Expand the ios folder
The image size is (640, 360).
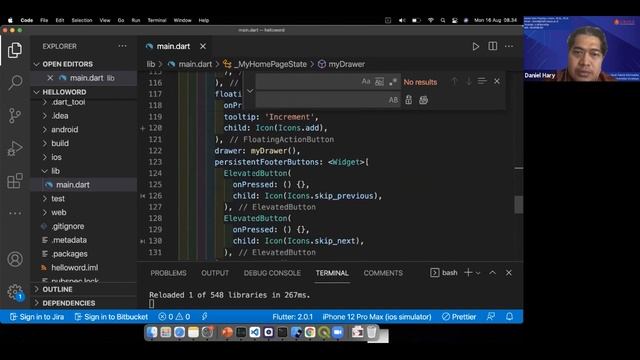click(x=56, y=157)
